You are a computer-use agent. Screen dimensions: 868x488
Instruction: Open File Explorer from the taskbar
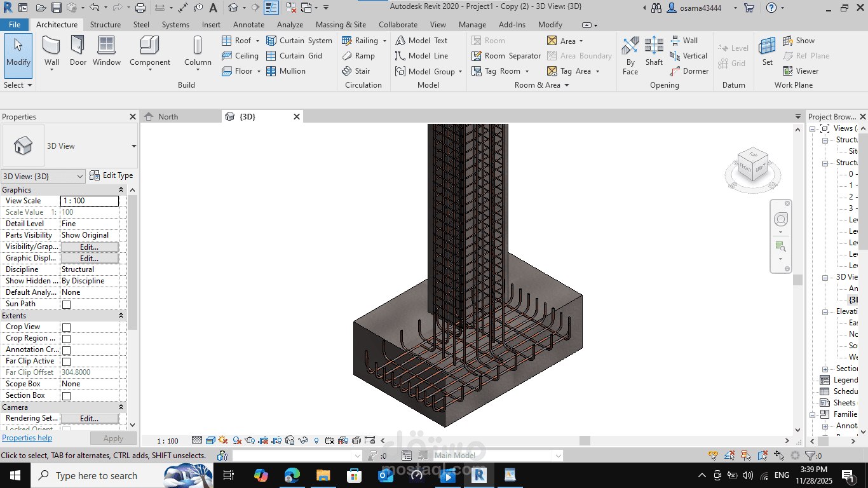pos(323,475)
